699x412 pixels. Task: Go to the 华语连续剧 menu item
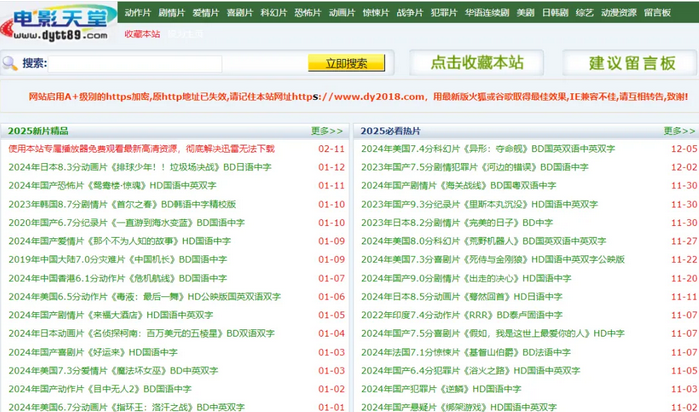[487, 13]
